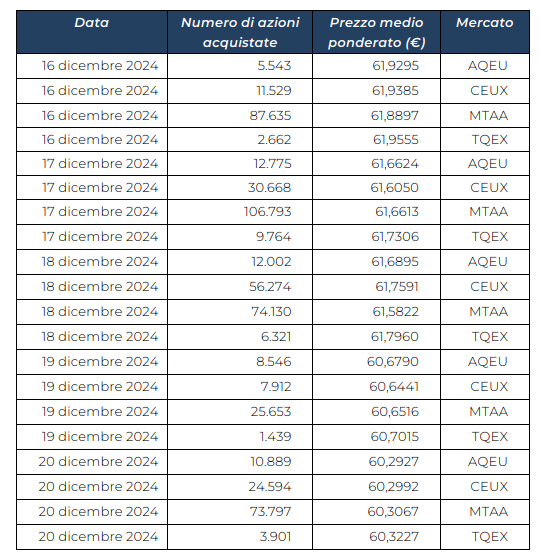Click the Data column header
Viewport: 540px width, 558px height.
point(92,32)
